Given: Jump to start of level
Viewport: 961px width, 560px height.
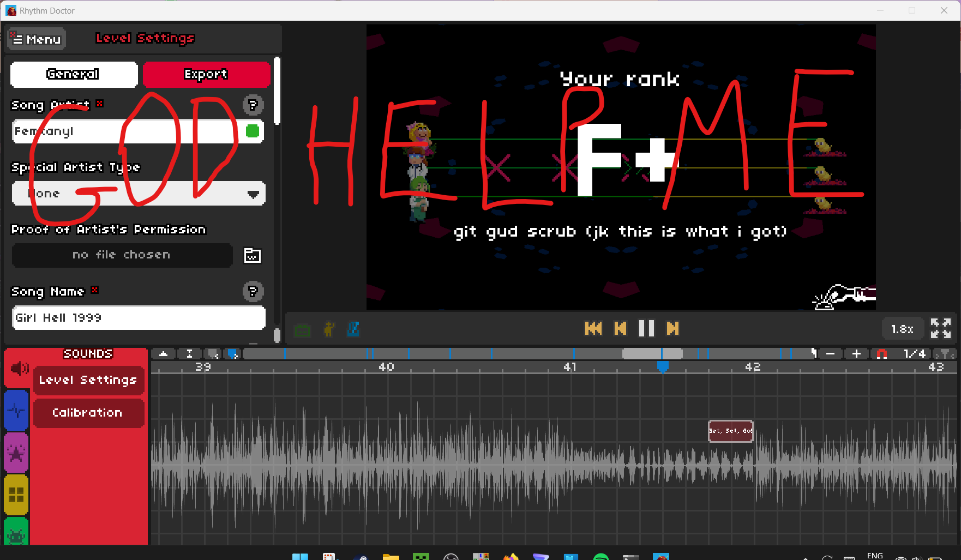Looking at the screenshot, I should (x=593, y=328).
